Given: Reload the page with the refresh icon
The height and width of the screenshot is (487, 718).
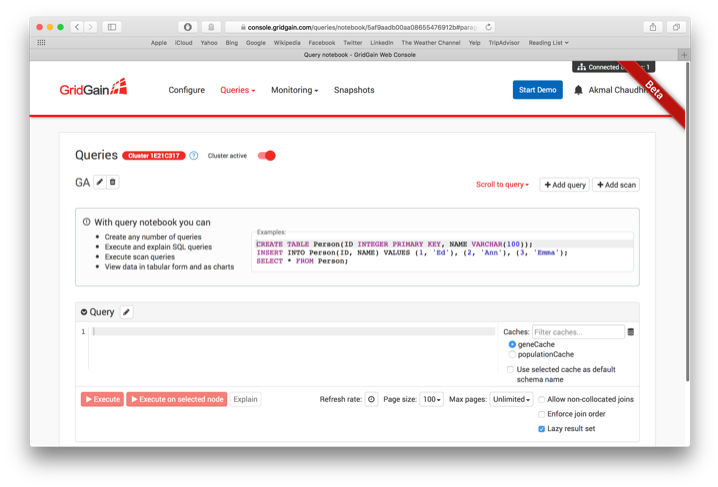Looking at the screenshot, I should click(x=489, y=27).
